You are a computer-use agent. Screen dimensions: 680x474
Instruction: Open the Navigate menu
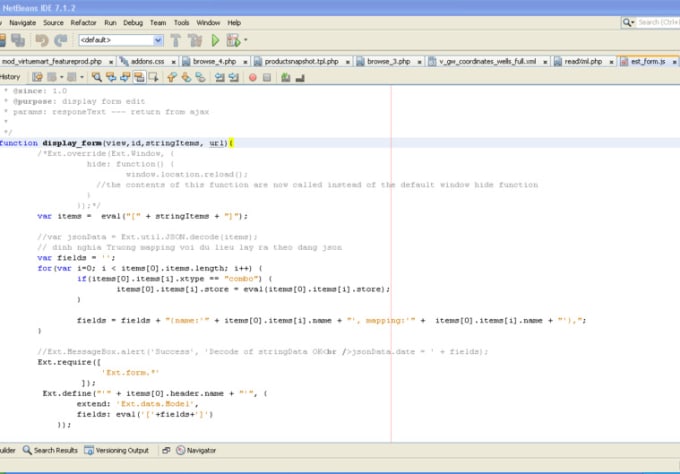23,23
